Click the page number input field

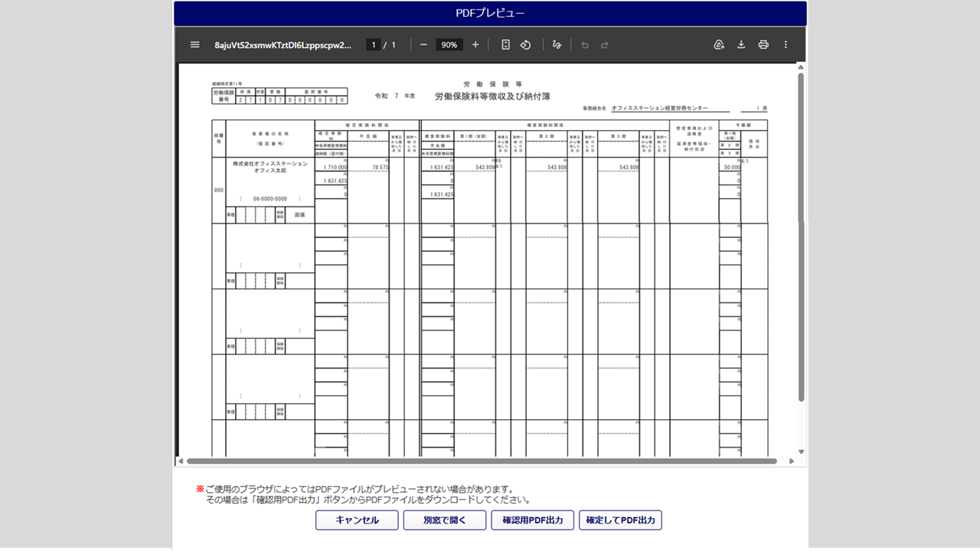374,45
